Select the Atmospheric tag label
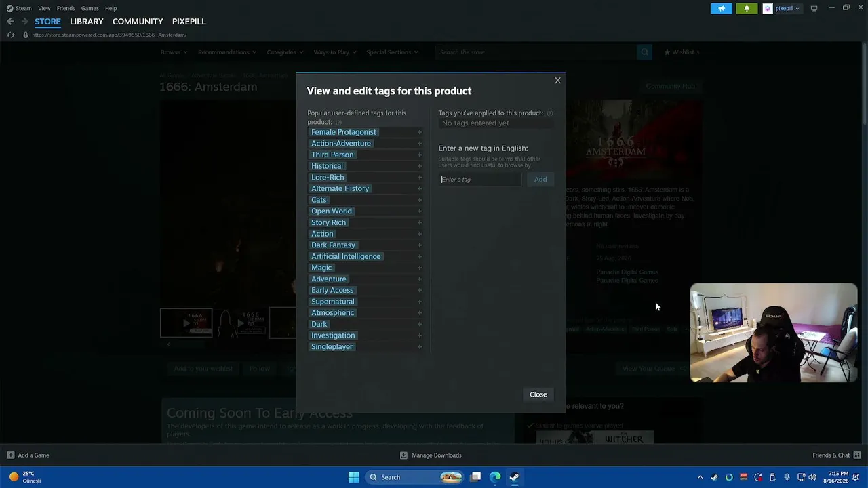The image size is (868, 488). (332, 313)
